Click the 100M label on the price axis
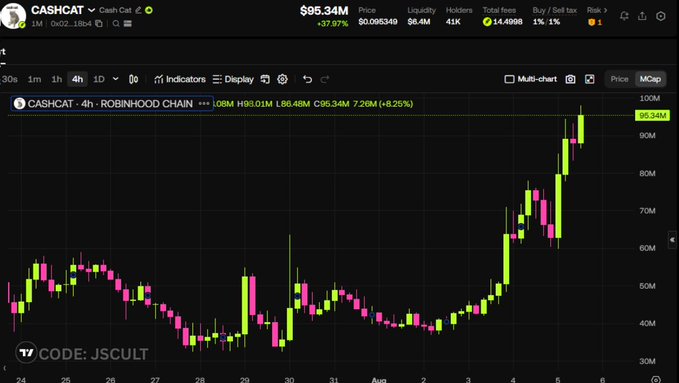The image size is (679, 383). tap(650, 98)
